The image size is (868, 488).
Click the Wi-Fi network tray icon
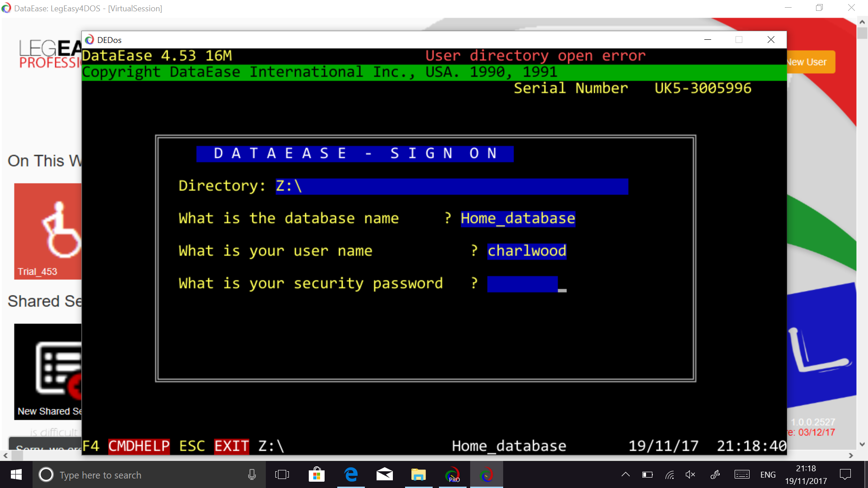coord(670,474)
